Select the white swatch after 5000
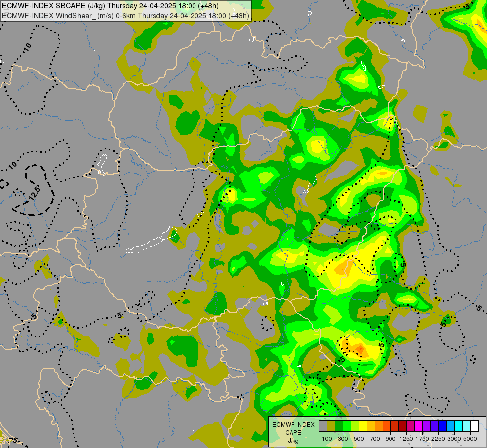Screen dimensions: 487x448 (x=475, y=426)
